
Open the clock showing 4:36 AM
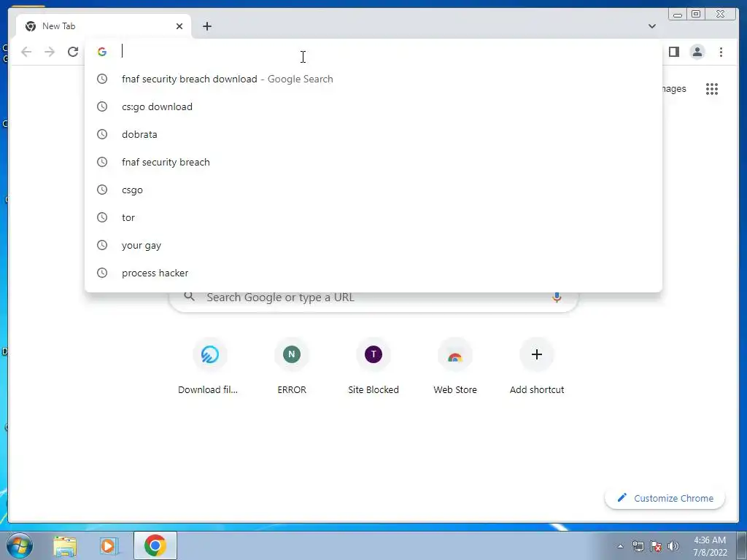[710, 546]
